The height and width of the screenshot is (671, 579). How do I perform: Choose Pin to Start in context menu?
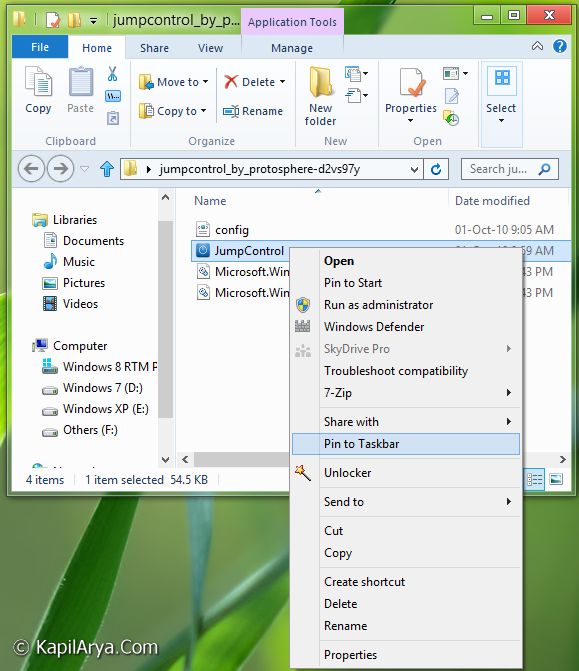(405, 283)
